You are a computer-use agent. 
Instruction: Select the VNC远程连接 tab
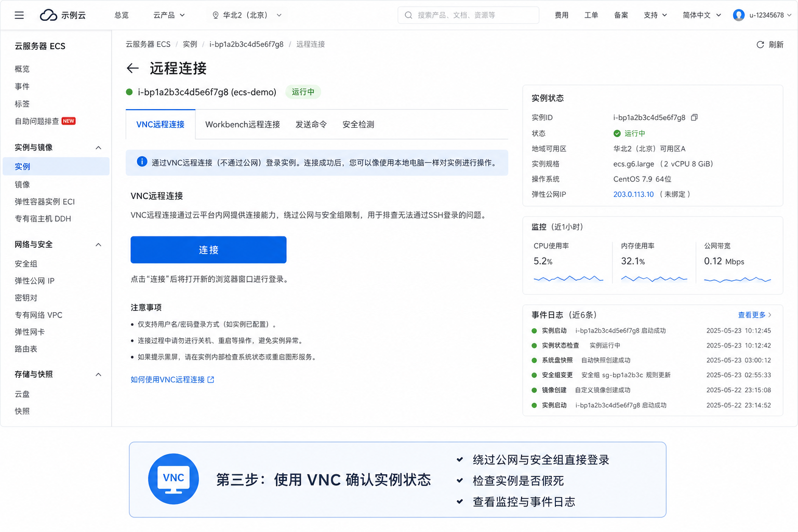click(161, 125)
